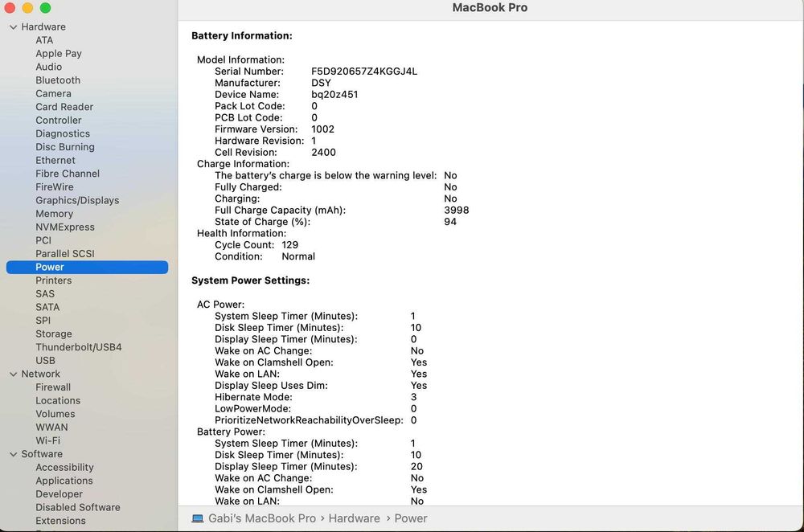Viewport: 804px width, 532px height.
Task: Click the Cell Revision value 2400
Action: coord(323,152)
